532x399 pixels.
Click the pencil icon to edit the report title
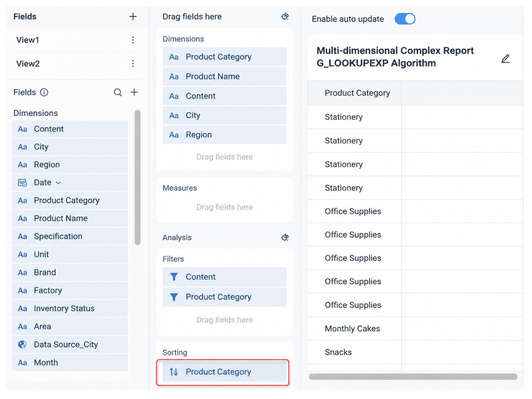tap(506, 58)
